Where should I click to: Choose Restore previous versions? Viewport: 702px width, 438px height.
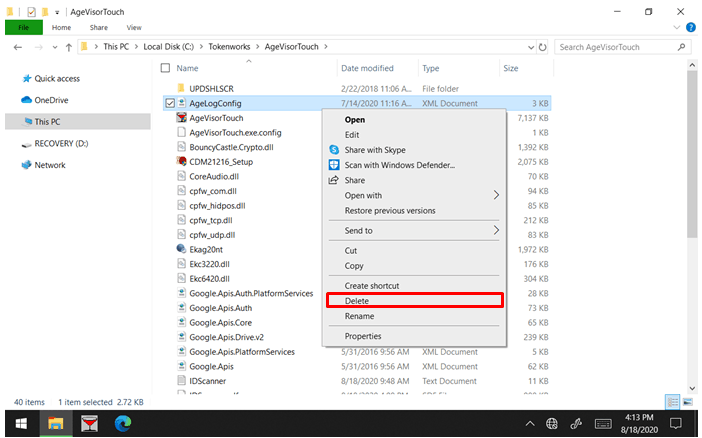click(414, 211)
